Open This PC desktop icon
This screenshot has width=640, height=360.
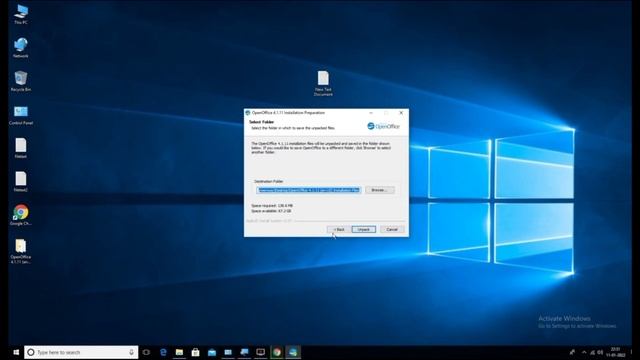tap(21, 14)
